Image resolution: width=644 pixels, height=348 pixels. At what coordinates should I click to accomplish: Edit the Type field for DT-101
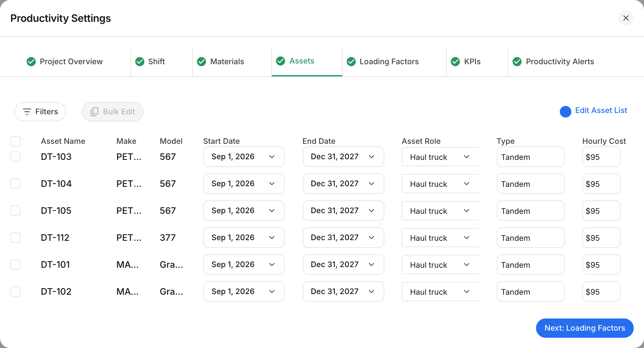click(x=531, y=265)
